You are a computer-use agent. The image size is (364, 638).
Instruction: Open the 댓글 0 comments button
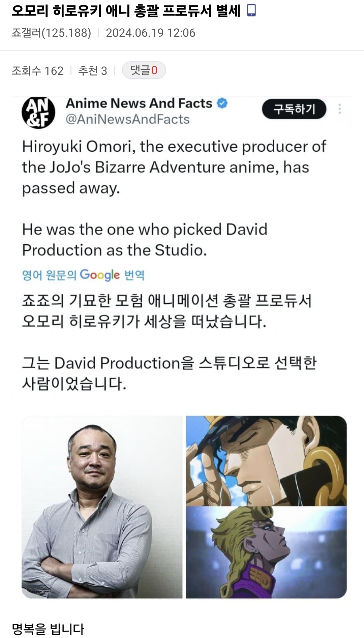[x=144, y=70]
